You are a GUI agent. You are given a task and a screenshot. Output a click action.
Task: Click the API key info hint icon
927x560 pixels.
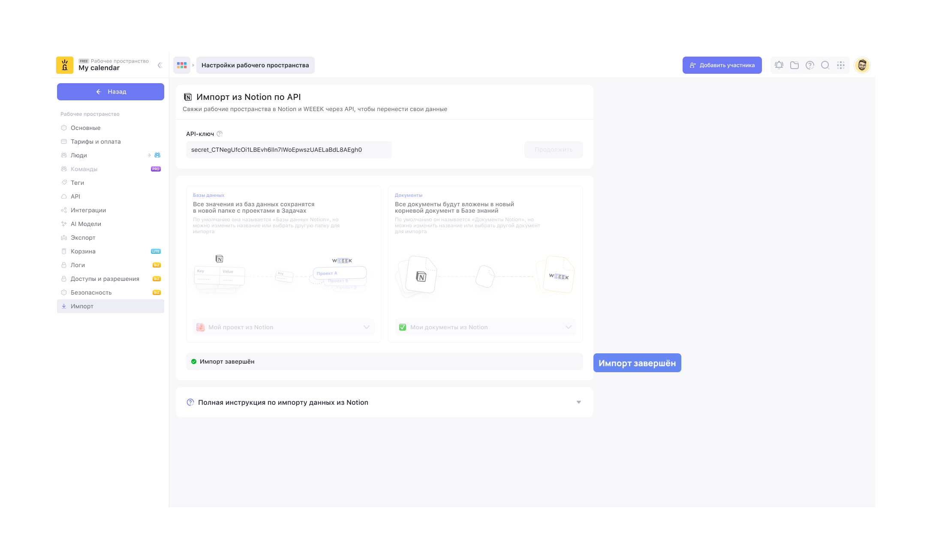tap(220, 134)
